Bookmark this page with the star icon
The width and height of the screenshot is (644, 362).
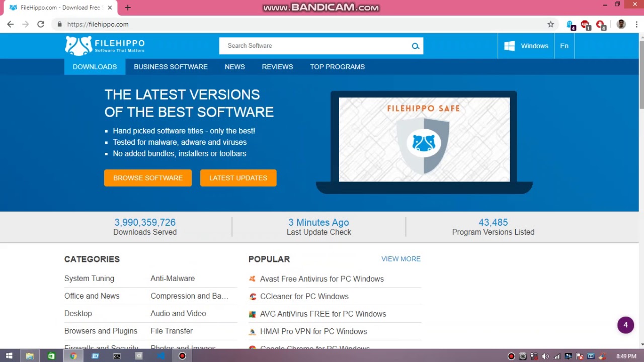(550, 24)
